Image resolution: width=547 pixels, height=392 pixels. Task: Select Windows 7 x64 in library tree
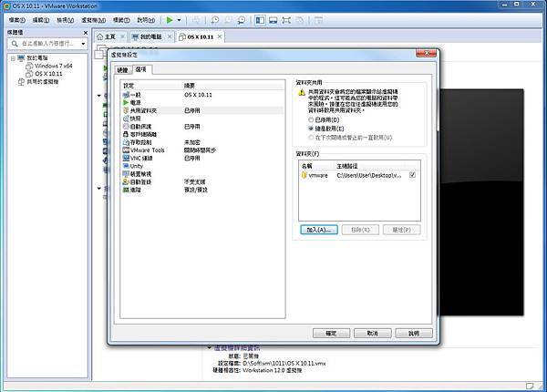coord(54,66)
